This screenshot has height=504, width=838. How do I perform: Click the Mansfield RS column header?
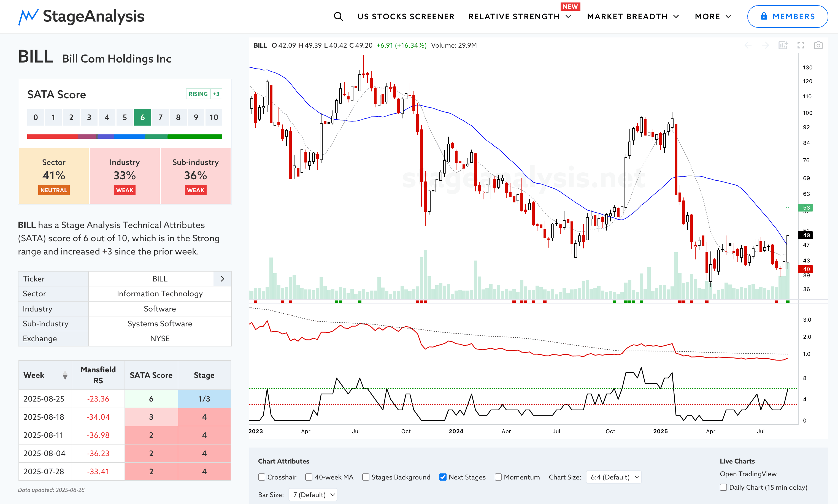coord(98,375)
